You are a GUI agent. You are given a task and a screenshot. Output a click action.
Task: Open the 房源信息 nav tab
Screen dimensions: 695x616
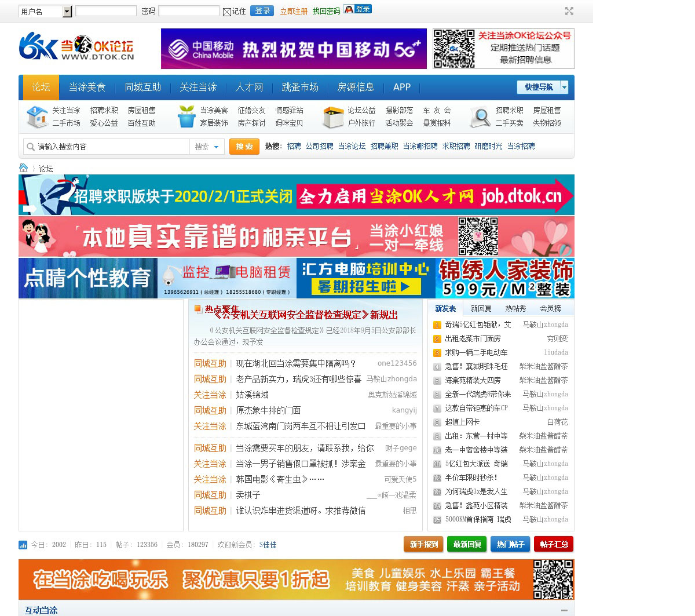(356, 87)
